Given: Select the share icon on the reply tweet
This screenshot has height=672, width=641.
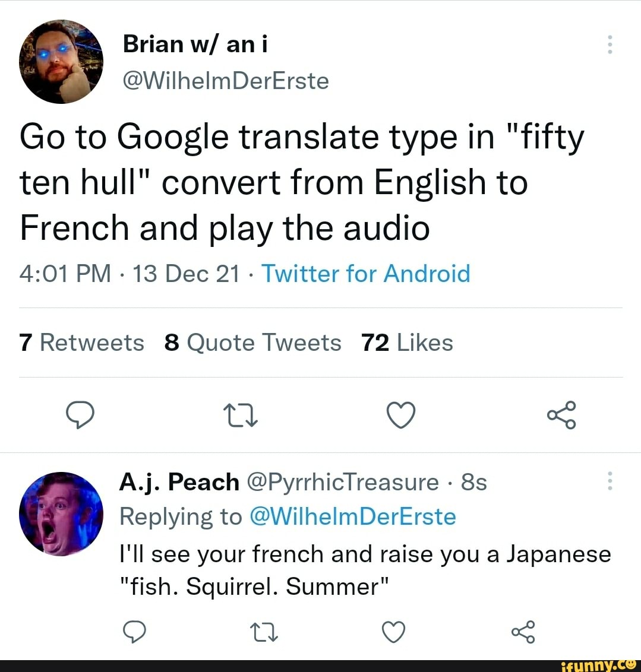Looking at the screenshot, I should [x=523, y=632].
